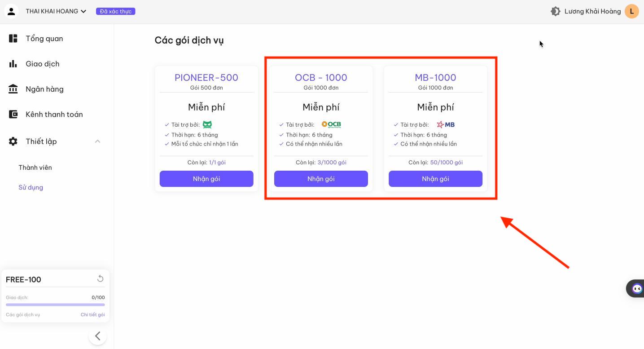The width and height of the screenshot is (644, 349).
Task: Select the Ngân hàng bank icon
Action: (x=13, y=89)
